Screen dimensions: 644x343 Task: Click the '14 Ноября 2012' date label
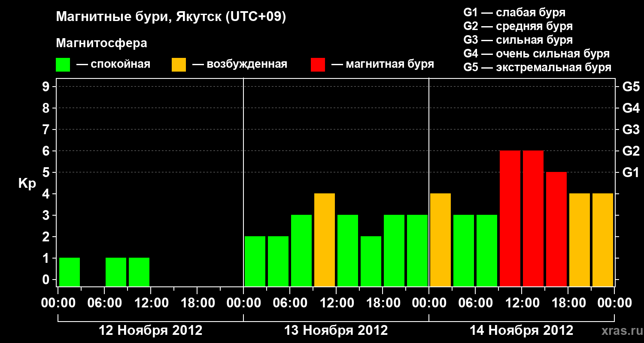(x=522, y=331)
